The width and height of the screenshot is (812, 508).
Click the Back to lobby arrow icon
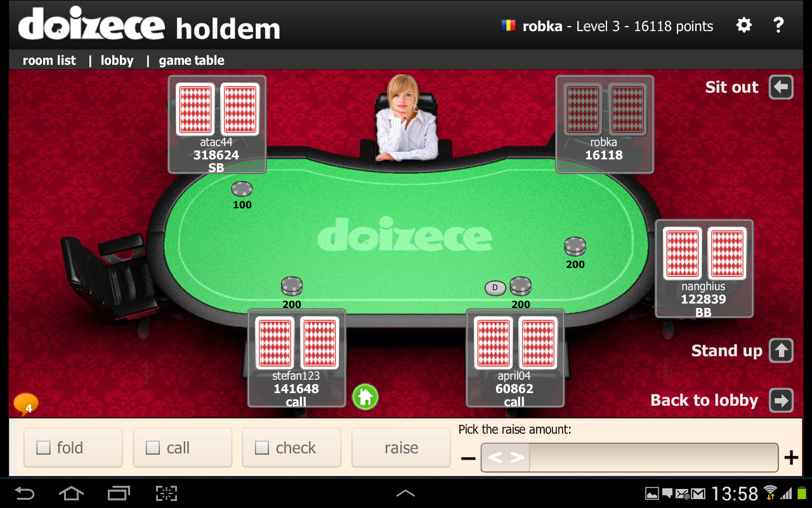[x=781, y=400]
